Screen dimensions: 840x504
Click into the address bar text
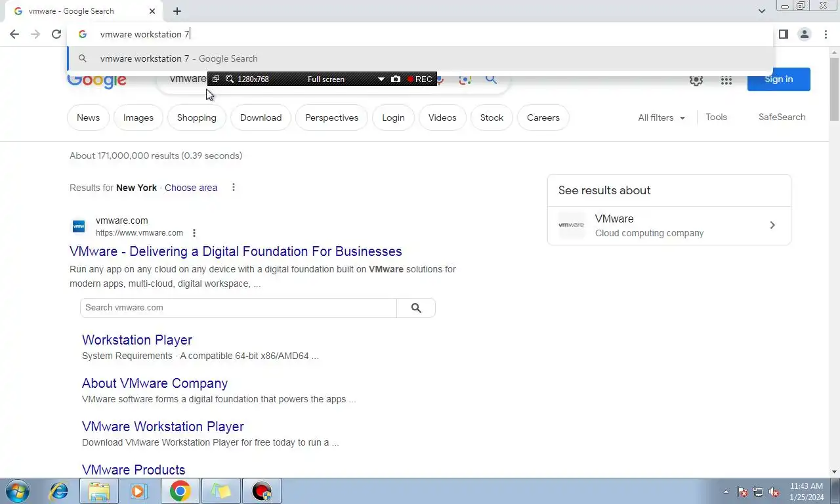tap(144, 34)
